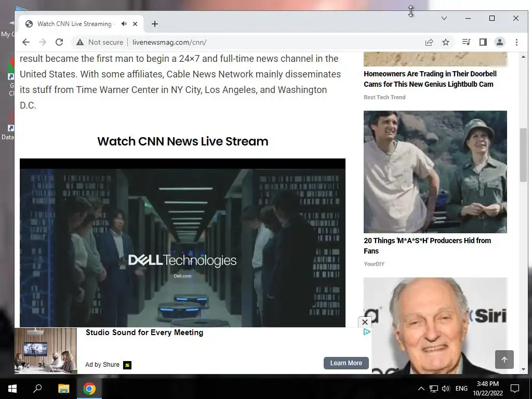
Task: Click the Shure logo next to Ad by Shure
Action: pyautogui.click(x=127, y=365)
